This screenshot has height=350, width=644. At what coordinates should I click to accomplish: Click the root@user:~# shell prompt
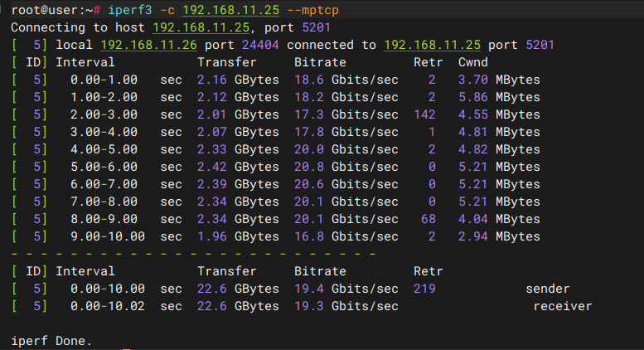(x=56, y=10)
